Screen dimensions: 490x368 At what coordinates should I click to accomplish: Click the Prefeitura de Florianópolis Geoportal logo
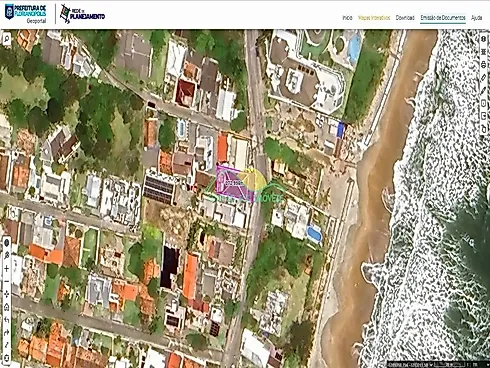pos(26,13)
